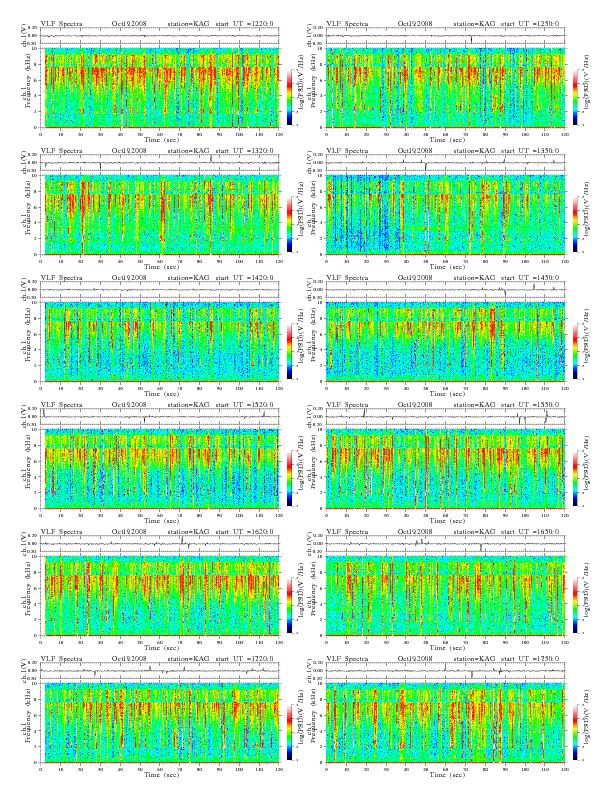The width and height of the screenshot is (612, 792).
Task: Click 'VLF Spectra' heading of UT 1650 panel
Action: coord(347,531)
